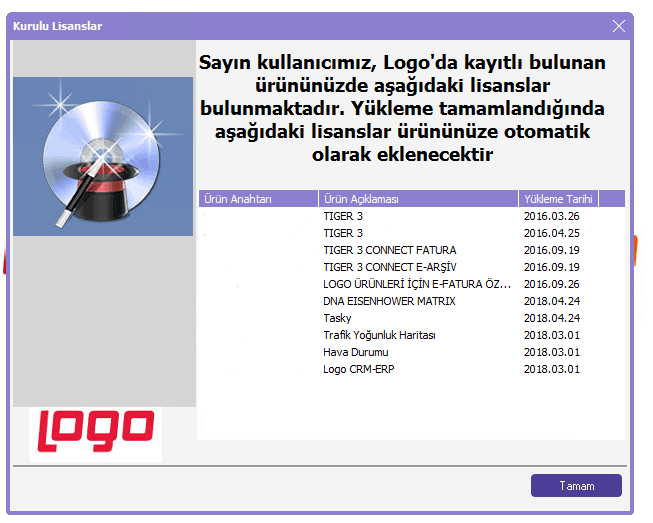
Task: Select the Trafik Yoğunluk Haritası row
Action: [x=411, y=335]
